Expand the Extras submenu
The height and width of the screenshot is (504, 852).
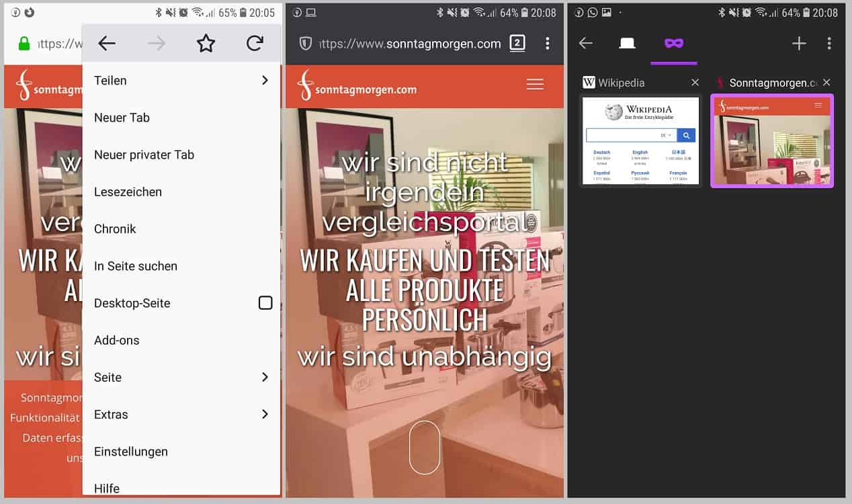coord(181,415)
